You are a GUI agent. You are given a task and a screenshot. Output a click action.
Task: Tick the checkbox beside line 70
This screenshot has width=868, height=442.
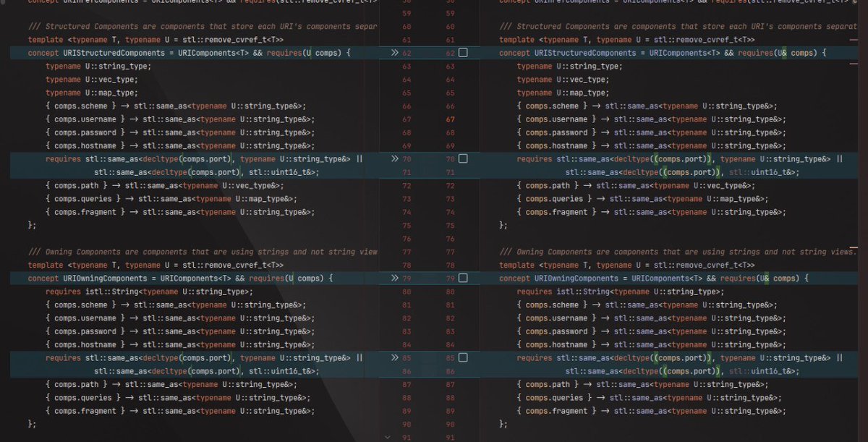click(x=463, y=158)
